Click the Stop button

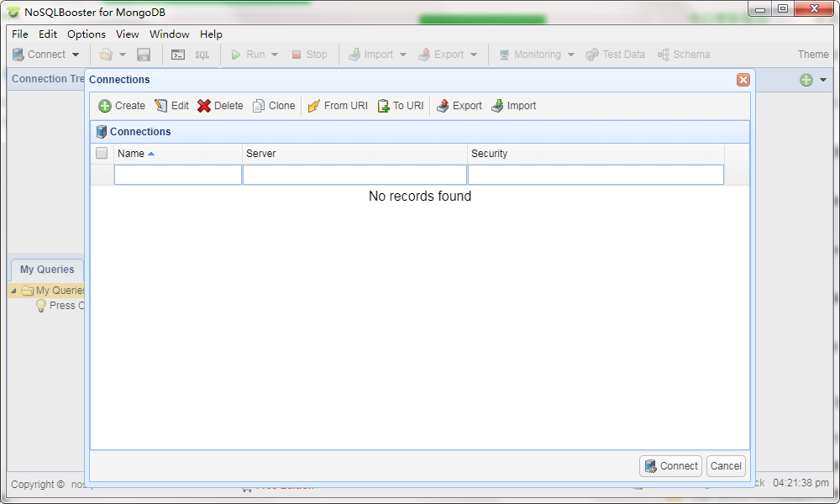pyautogui.click(x=310, y=54)
